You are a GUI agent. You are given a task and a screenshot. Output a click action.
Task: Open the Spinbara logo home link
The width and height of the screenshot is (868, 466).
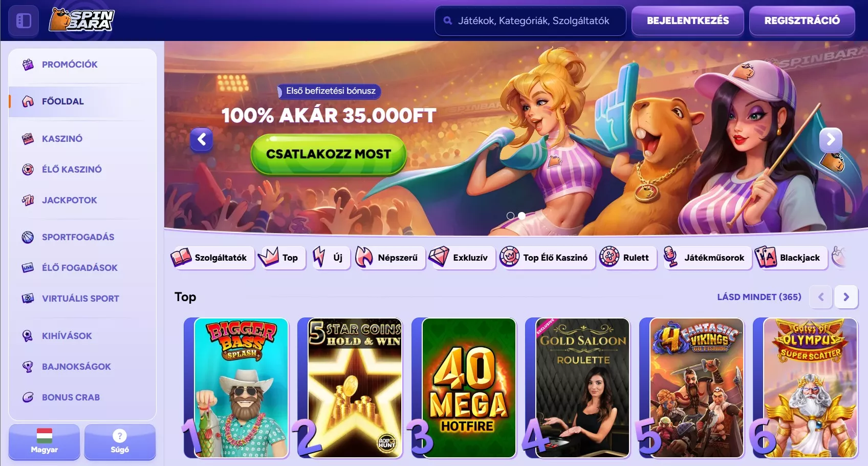pyautogui.click(x=82, y=20)
